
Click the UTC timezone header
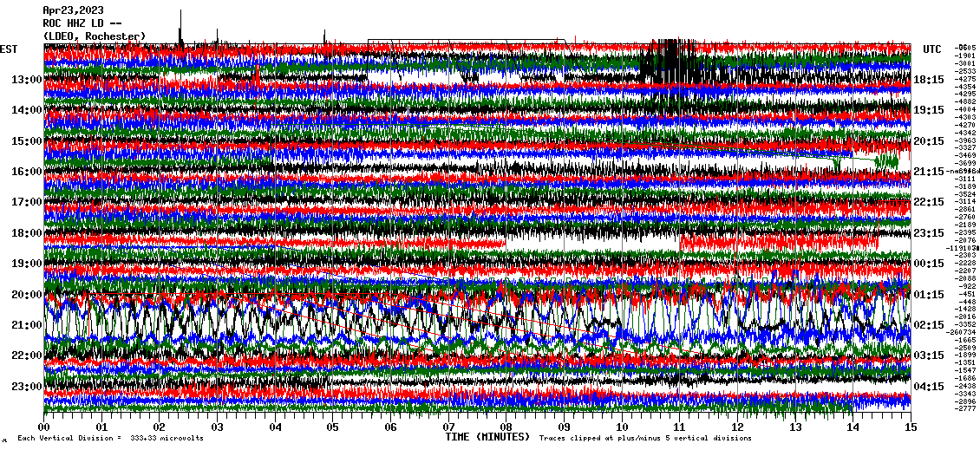932,49
